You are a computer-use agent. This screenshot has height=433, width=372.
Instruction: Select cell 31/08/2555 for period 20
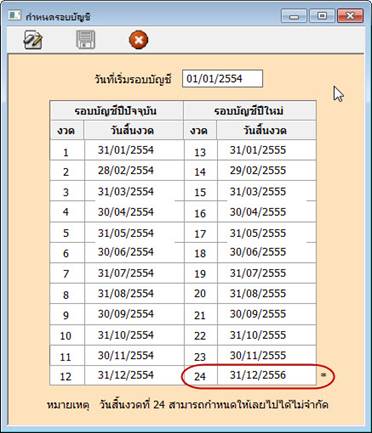(x=266, y=294)
